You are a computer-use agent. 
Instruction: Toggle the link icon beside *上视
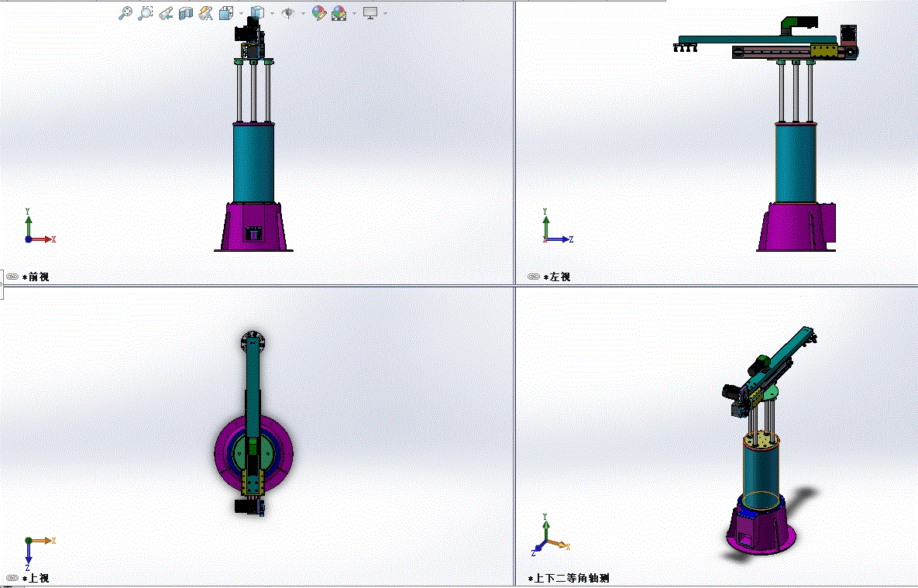[x=12, y=579]
